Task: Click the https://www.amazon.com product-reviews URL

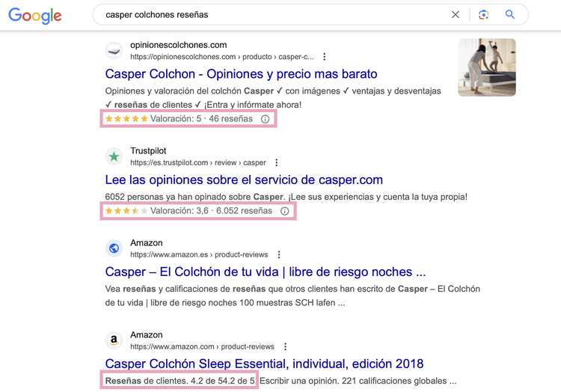Action: (202, 346)
